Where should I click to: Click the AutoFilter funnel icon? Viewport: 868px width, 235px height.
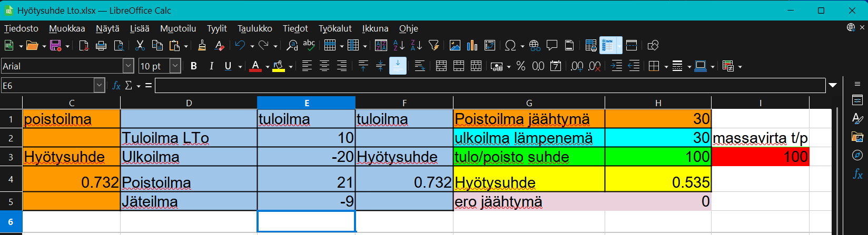[x=434, y=46]
